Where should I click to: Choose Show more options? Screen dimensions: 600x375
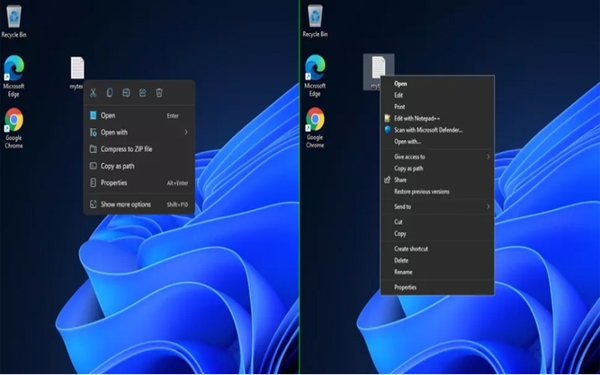(139, 204)
